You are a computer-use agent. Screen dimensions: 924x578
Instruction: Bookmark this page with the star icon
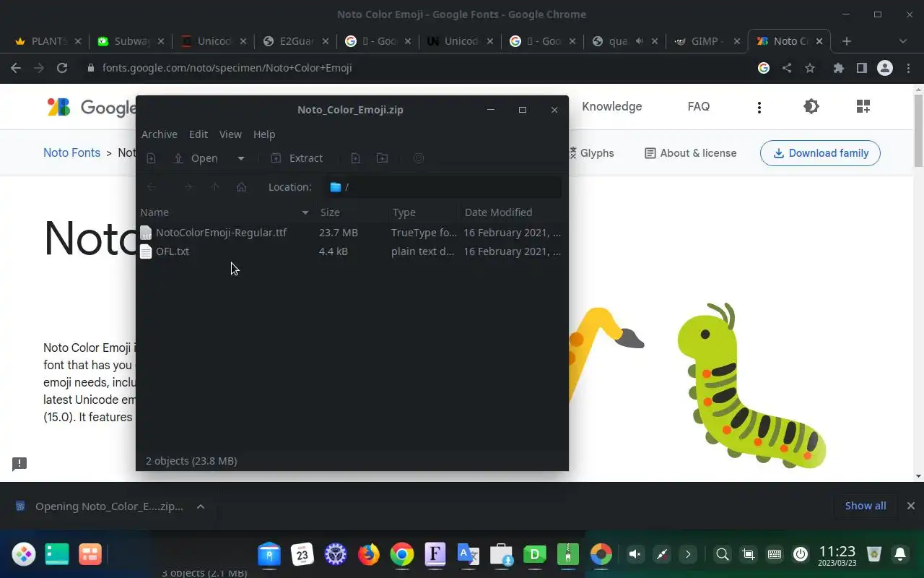(810, 68)
